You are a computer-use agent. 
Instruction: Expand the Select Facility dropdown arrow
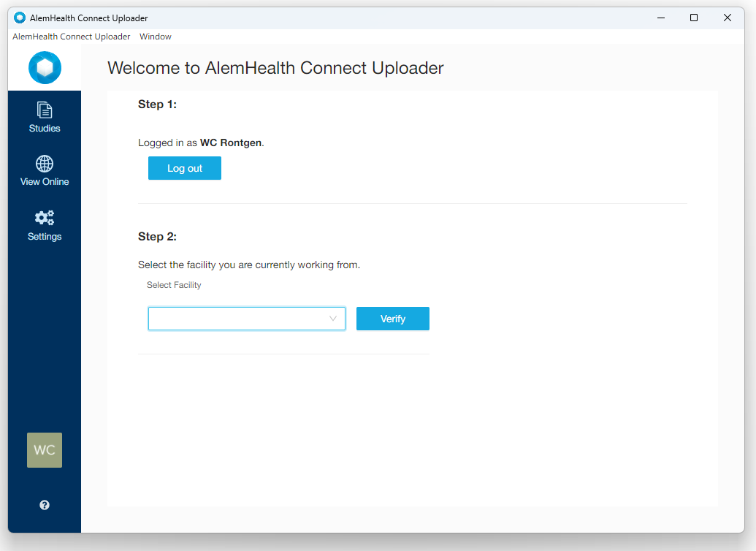332,319
